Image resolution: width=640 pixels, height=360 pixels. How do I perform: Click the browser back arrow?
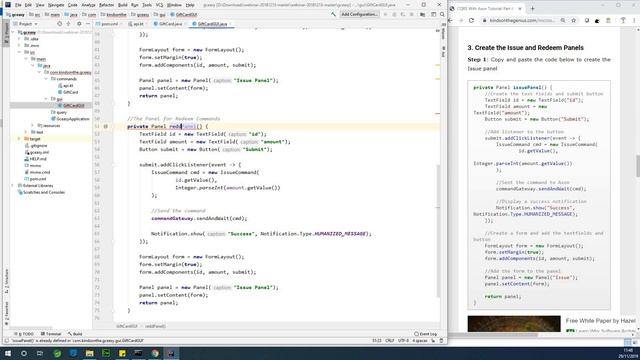point(451,20)
